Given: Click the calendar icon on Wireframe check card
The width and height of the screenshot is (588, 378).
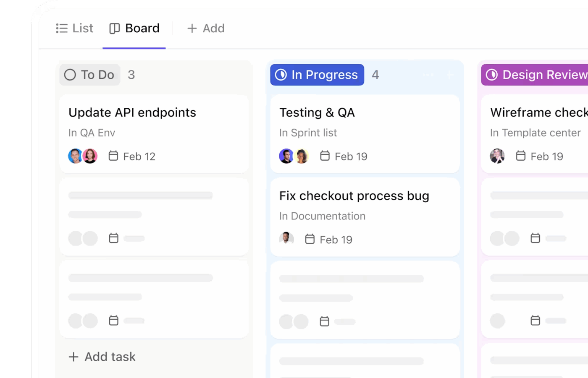Looking at the screenshot, I should [x=520, y=156].
